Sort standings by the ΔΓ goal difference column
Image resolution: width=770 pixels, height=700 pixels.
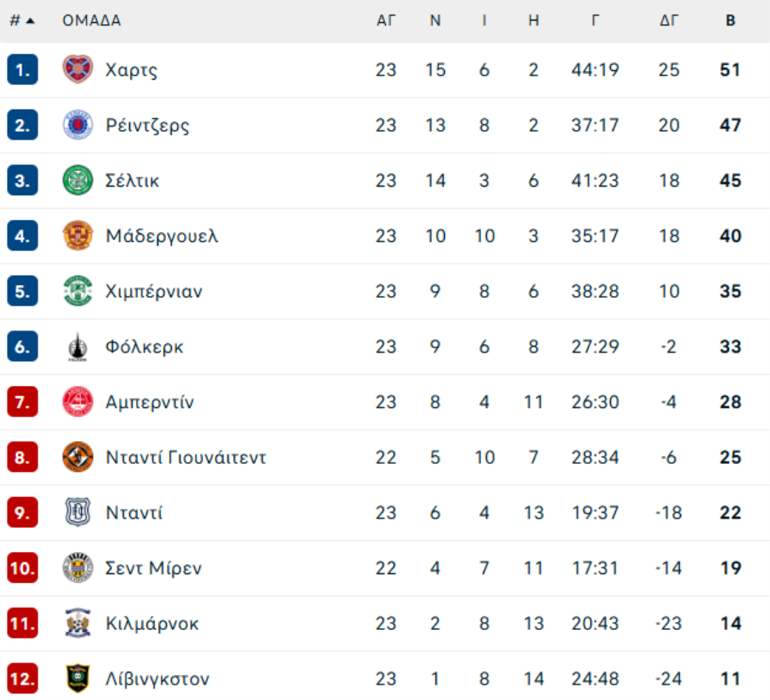[668, 21]
